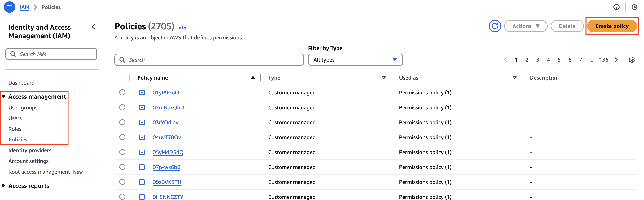The height and width of the screenshot is (200, 644).
Task: Open the hamburger navigation menu
Action: [x=9, y=7]
